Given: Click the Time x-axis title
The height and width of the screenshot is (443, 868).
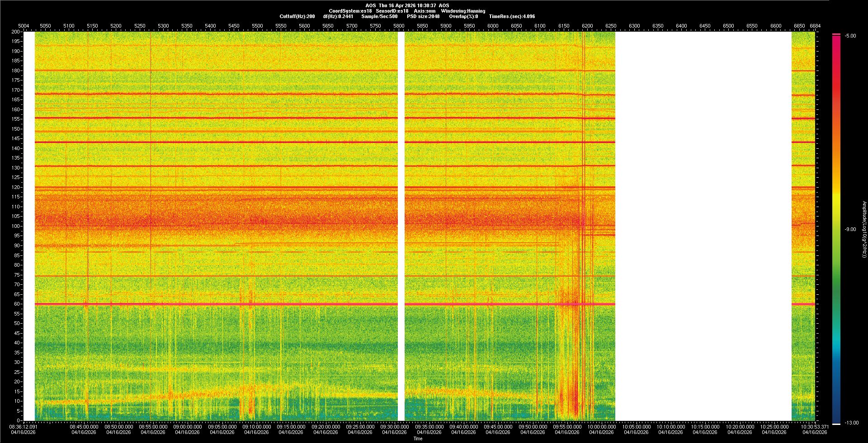Looking at the screenshot, I should (x=418, y=438).
